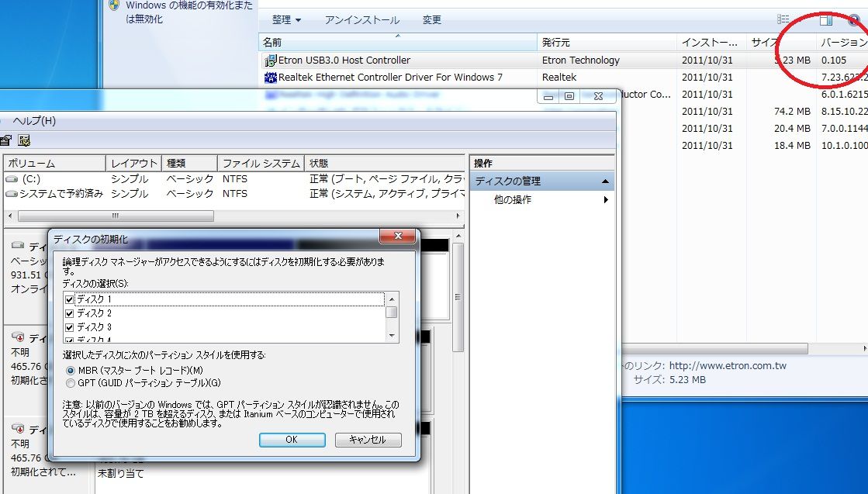The height and width of the screenshot is (494, 868).
Task: Click the アンインストール button
Action: 362,20
